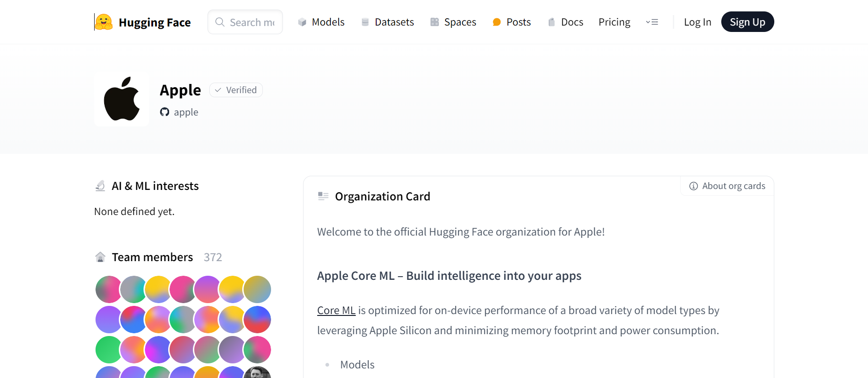Click the magnifier icon in search box
Viewport: 868px width, 378px height.
220,22
